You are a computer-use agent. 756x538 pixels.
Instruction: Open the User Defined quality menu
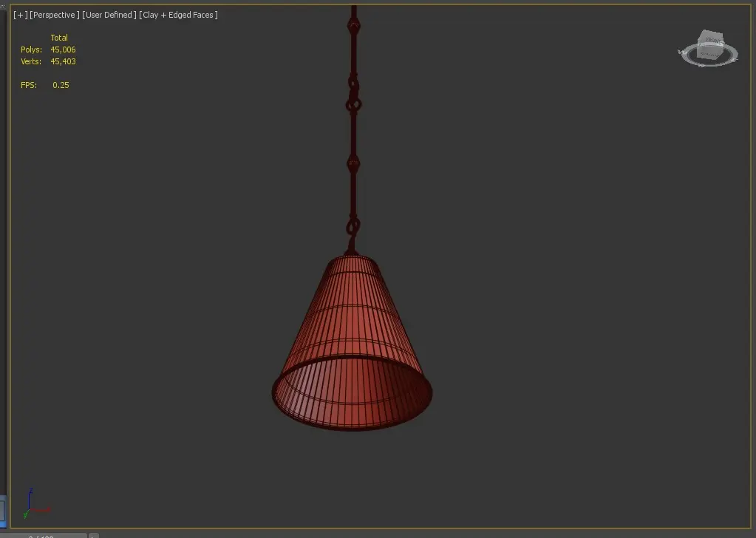pos(109,15)
